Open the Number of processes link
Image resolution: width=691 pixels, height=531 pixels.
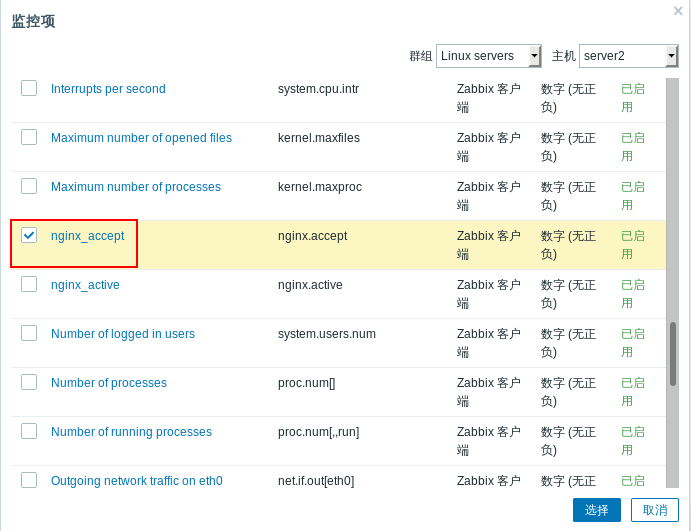coord(109,382)
